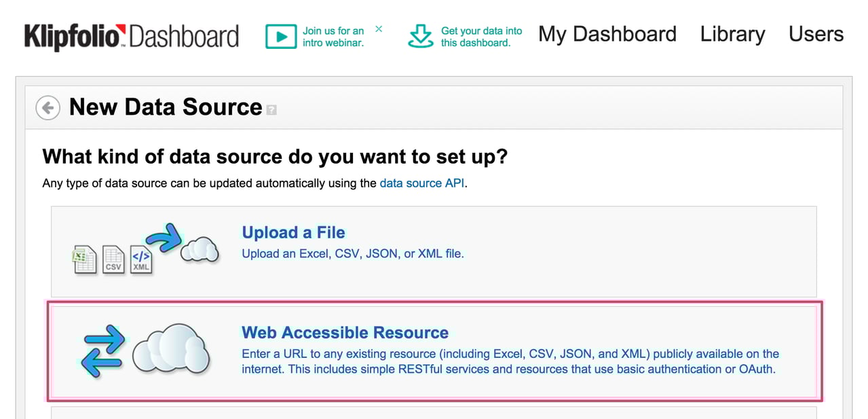
Task: Click the CSV file icon
Action: tap(113, 259)
